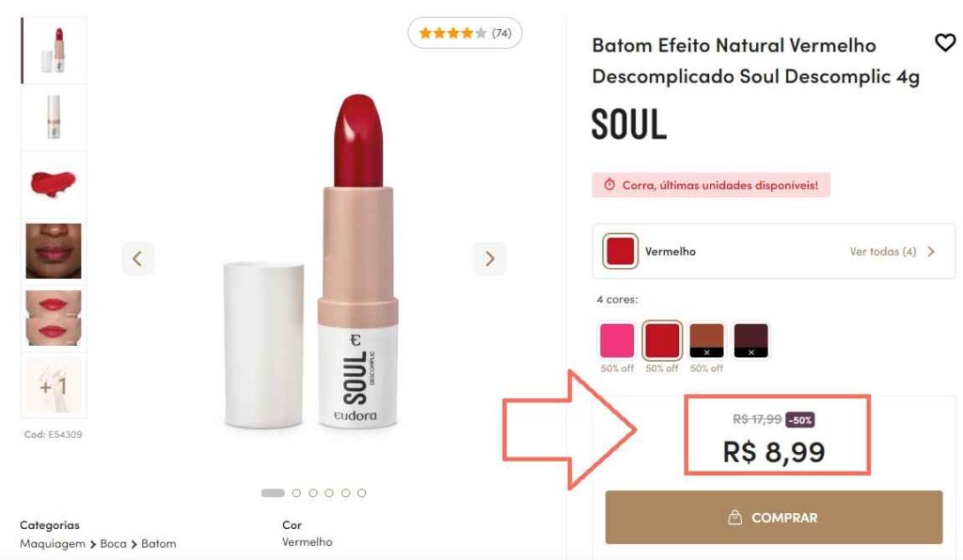Open the '+1' extra image thumbnail
This screenshot has height=560, width=963.
click(x=53, y=385)
